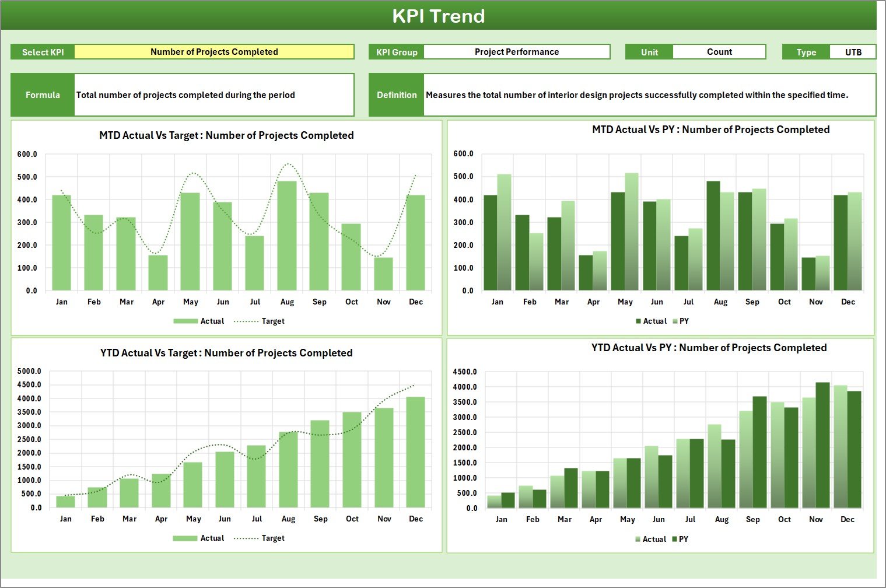Open the KPI Group dropdown showing Project Performance
Viewport: 886px width, 588px height.
coord(516,52)
